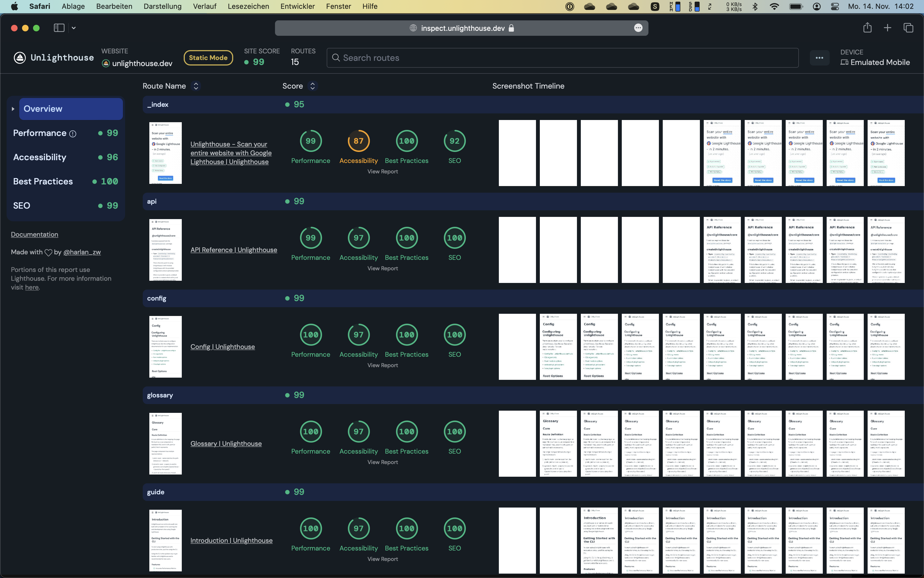Click the page options ellipsis in address bar
Viewport: 924px width, 578px height.
tap(638, 28)
